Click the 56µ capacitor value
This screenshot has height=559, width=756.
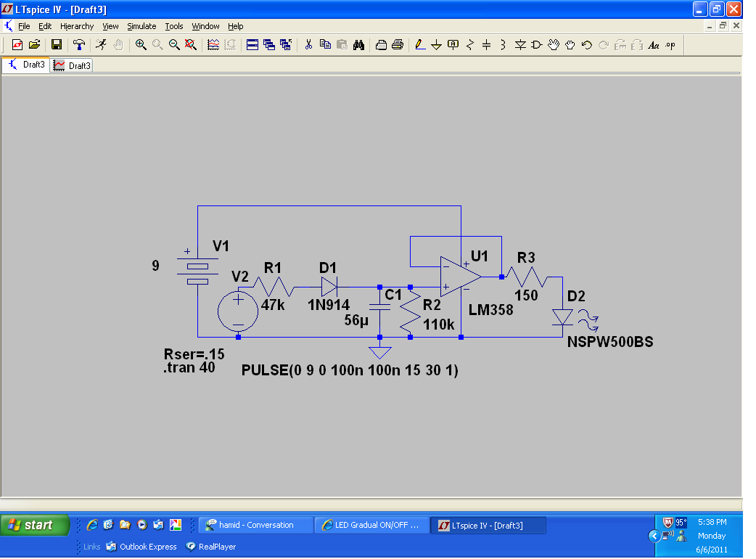click(356, 320)
